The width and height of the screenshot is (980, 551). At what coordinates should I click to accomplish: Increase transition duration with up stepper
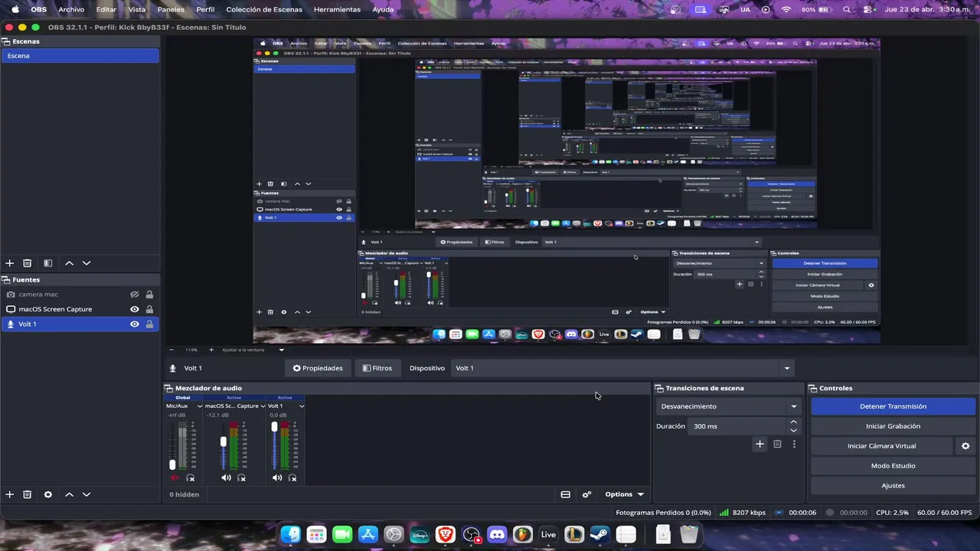point(793,422)
